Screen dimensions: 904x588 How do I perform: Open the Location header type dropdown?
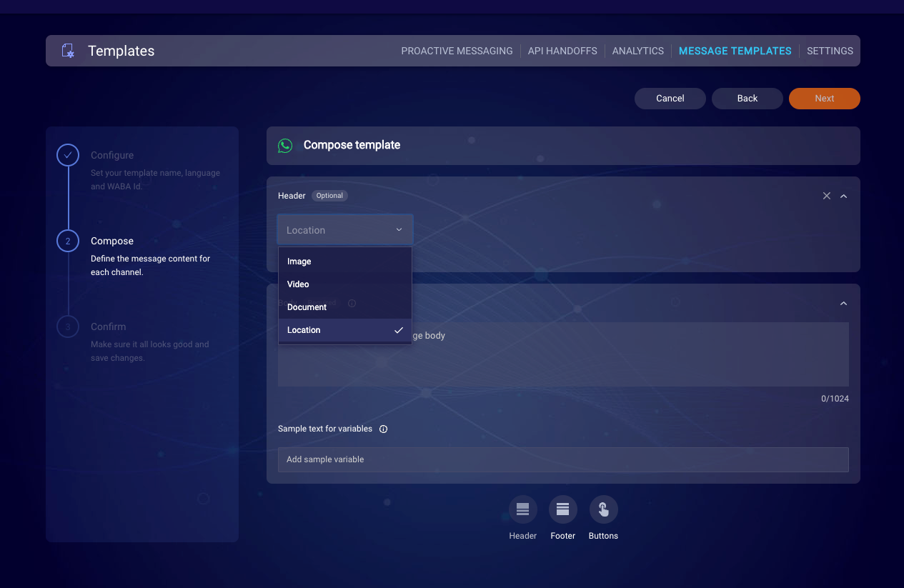point(345,230)
